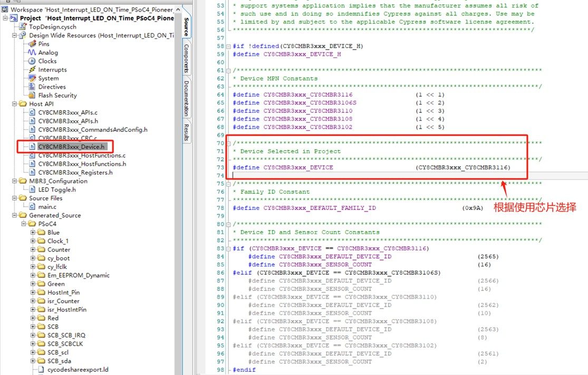Switch to the Components tab
The image size is (588, 375).
point(186,58)
